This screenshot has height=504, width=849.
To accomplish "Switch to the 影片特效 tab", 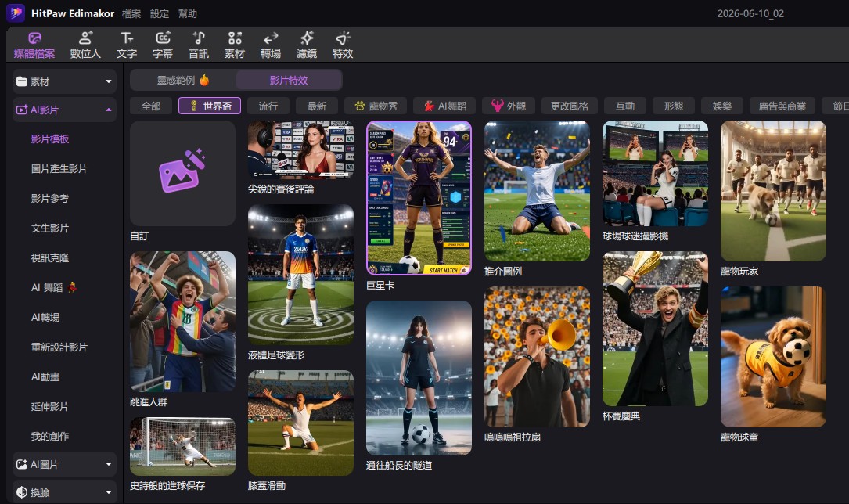I will click(x=289, y=80).
